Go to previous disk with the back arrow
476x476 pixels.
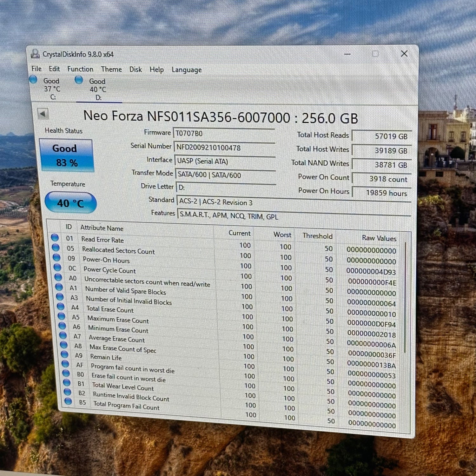click(43, 113)
